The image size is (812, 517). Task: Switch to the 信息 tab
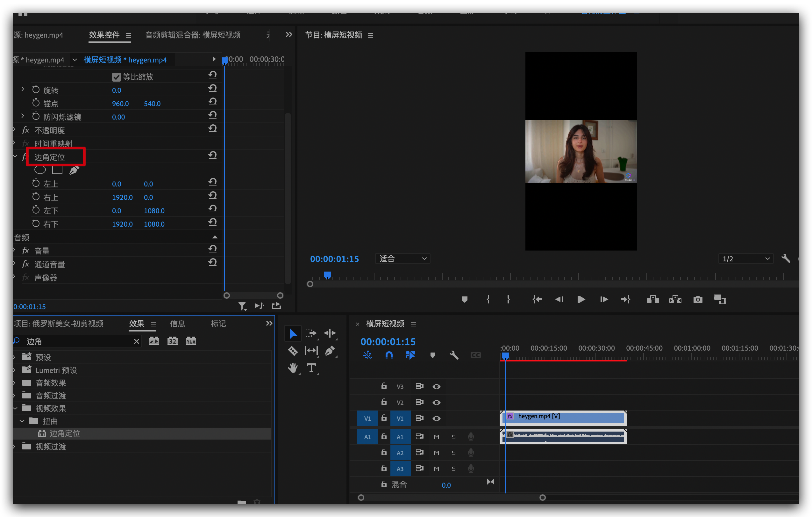click(x=177, y=324)
